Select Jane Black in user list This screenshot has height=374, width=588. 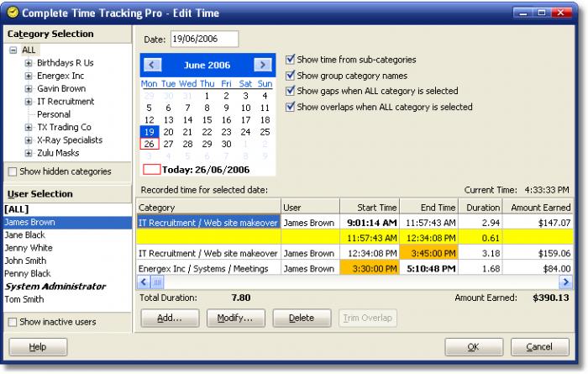(24, 236)
